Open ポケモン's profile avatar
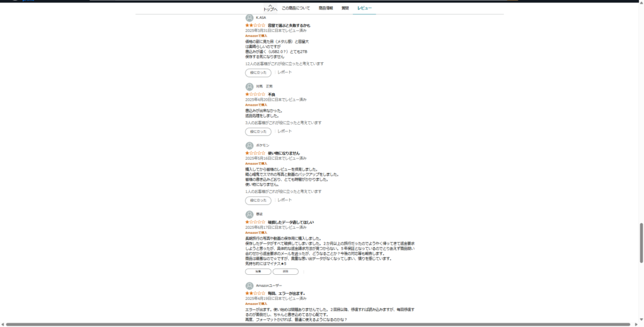644x327 pixels. [249, 146]
